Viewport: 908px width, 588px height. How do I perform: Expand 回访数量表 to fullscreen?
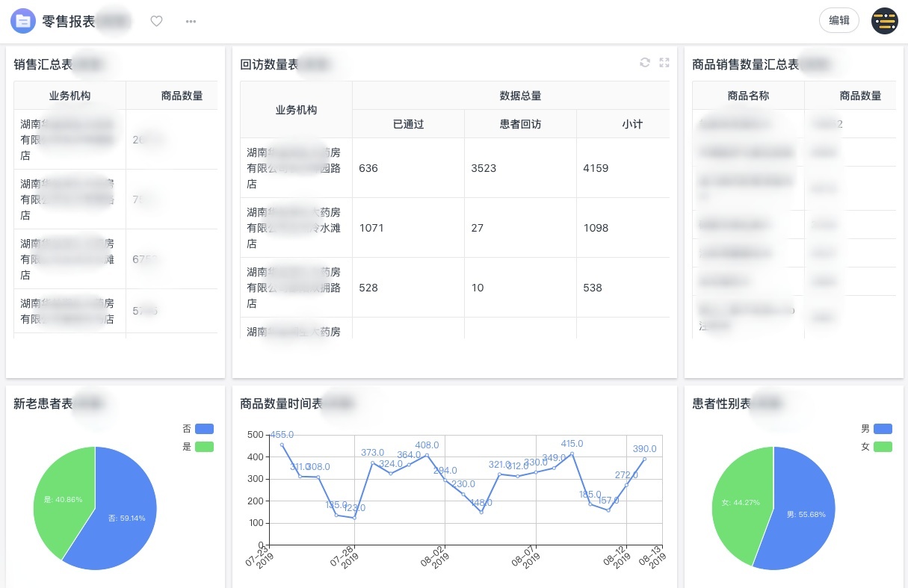click(x=664, y=63)
